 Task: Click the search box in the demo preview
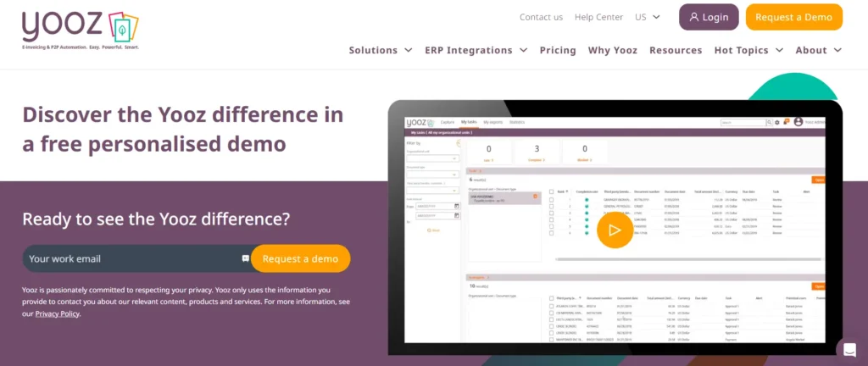click(x=743, y=122)
